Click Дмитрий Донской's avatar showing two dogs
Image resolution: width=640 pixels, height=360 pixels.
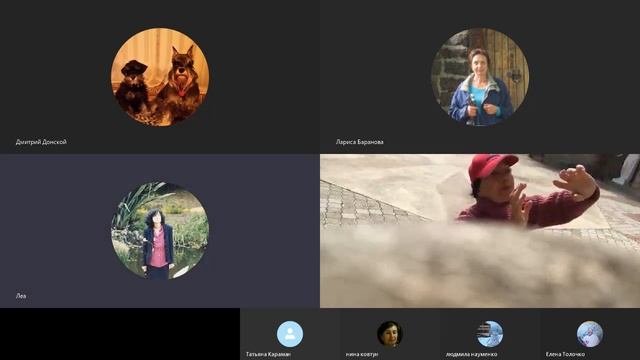click(x=160, y=77)
